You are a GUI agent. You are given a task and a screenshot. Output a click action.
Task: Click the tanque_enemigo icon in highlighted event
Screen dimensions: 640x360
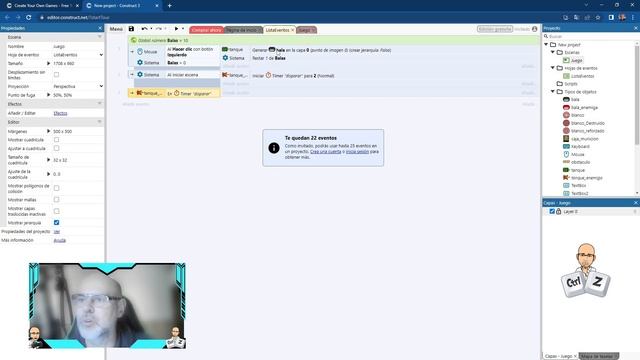point(139,93)
